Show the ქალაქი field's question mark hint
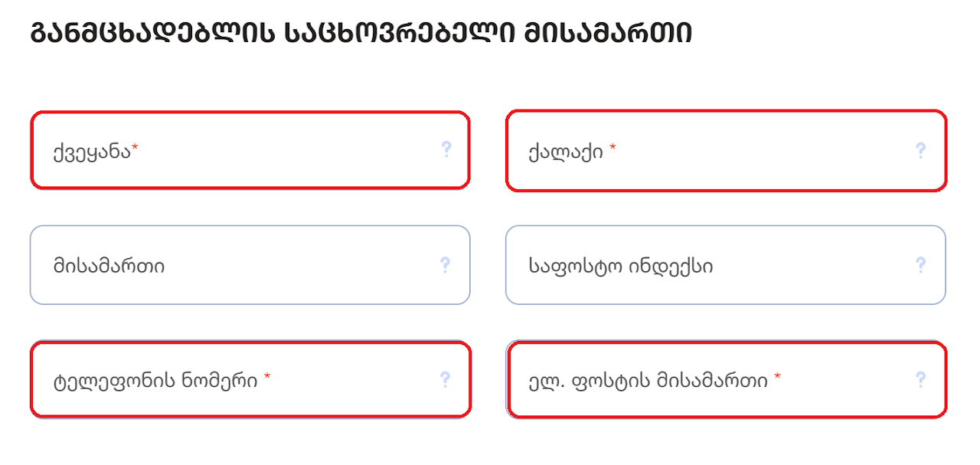This screenshot has width=980, height=465. (921, 149)
